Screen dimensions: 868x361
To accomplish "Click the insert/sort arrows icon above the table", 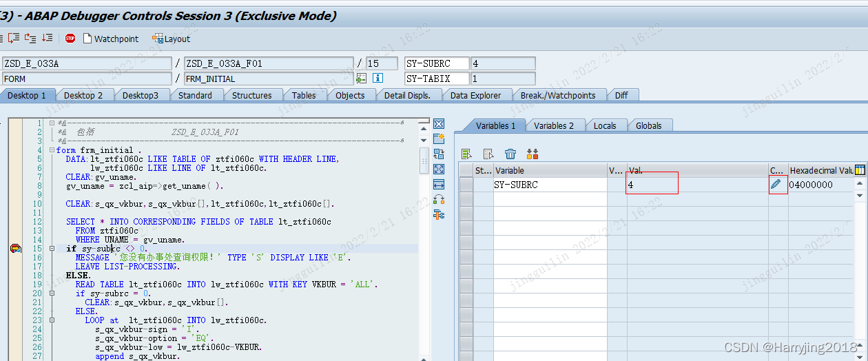I will point(533,154).
